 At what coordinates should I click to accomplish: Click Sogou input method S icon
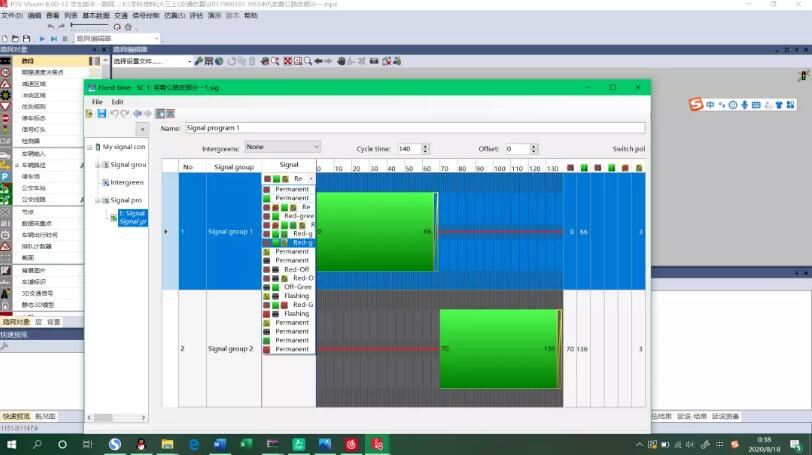(x=695, y=105)
